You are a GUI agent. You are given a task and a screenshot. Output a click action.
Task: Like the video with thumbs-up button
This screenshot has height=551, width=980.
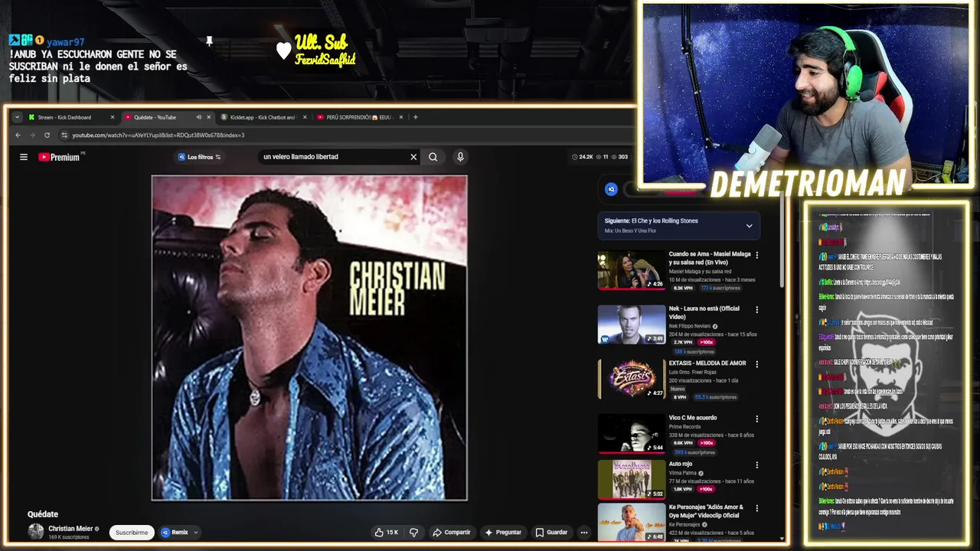[x=386, y=532]
